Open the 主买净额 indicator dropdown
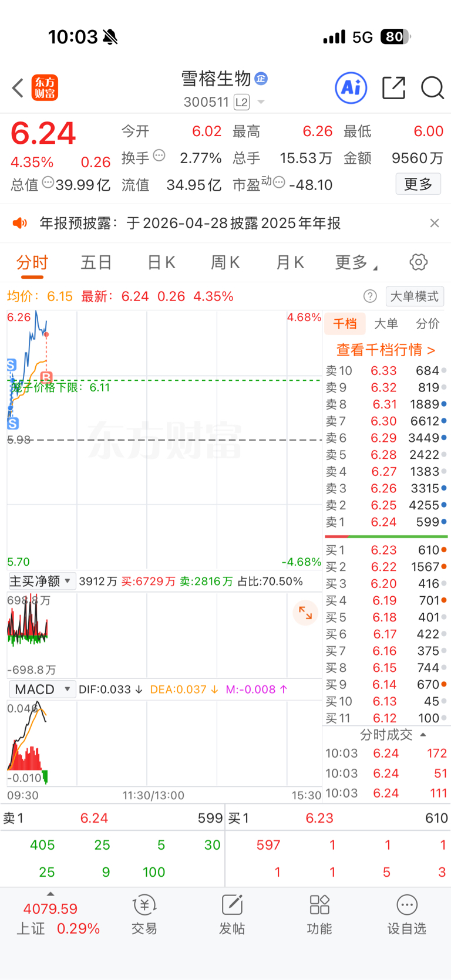451x980 pixels. coord(42,581)
